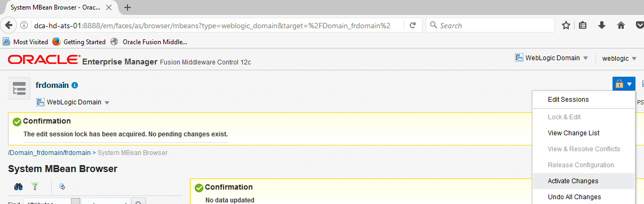This screenshot has width=644, height=204.
Task: Click the green funnel filter icon
Action: 35,186
